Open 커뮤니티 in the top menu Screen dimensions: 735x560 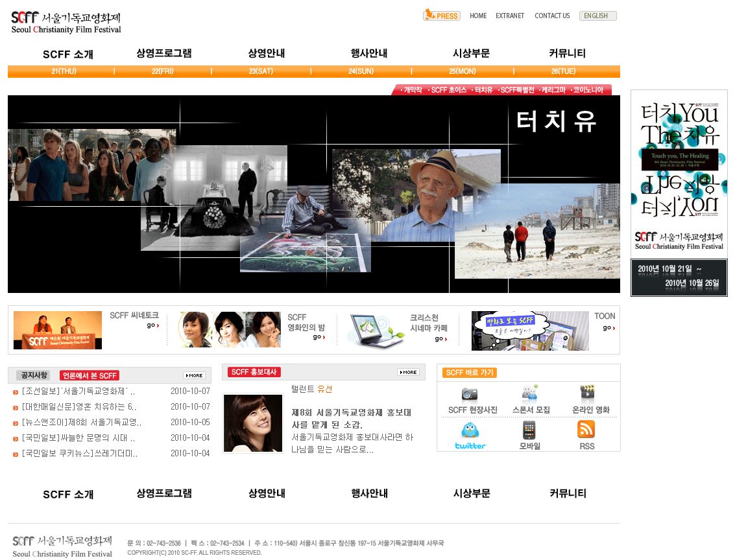click(x=567, y=54)
